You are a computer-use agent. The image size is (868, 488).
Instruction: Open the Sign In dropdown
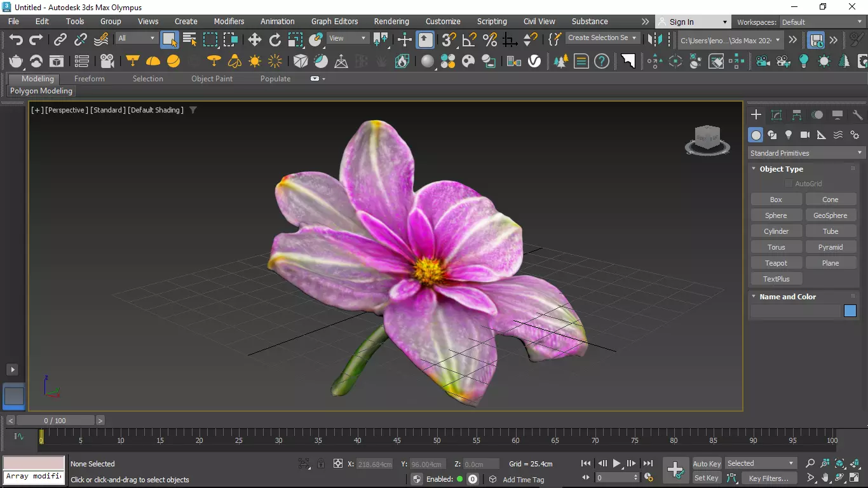point(695,22)
